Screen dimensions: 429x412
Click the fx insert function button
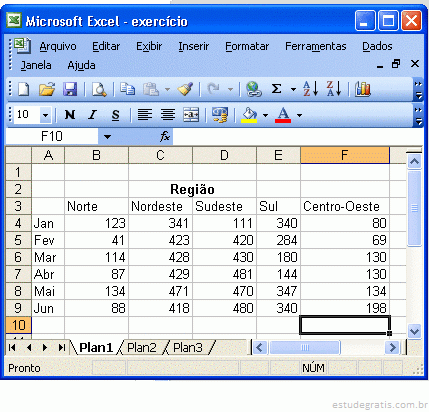[x=165, y=136]
